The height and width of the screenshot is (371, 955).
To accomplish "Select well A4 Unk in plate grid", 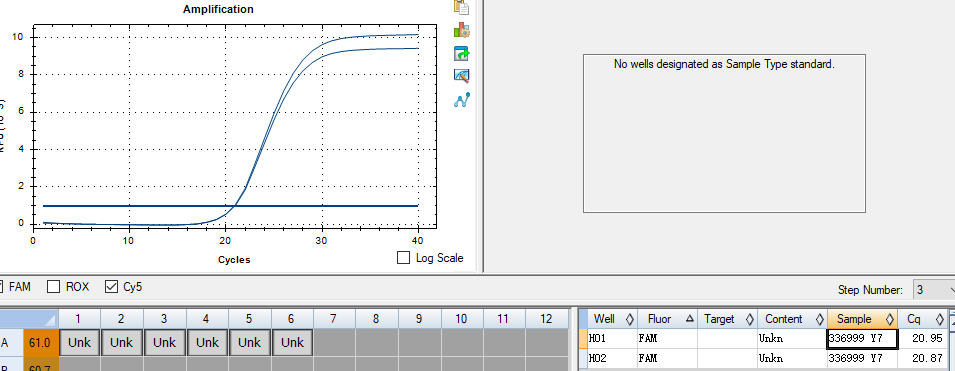I will point(207,342).
